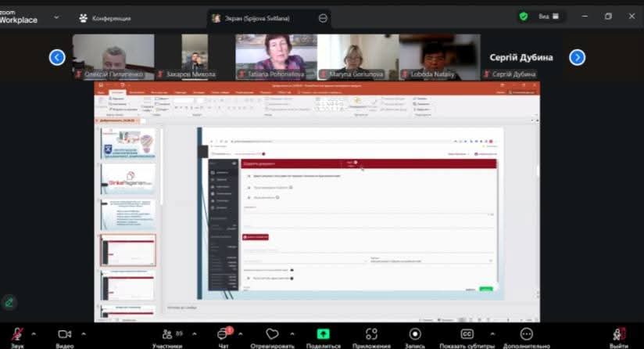644x349 pixels.
Task: Unmute microphone with Звук icon
Action: [x=16, y=334]
